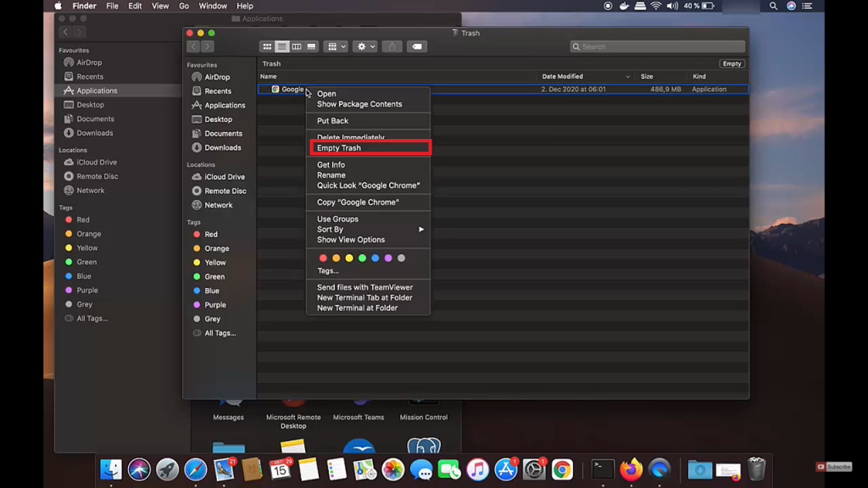Open Recents in Trash window sidebar
868x488 pixels.
(x=220, y=91)
